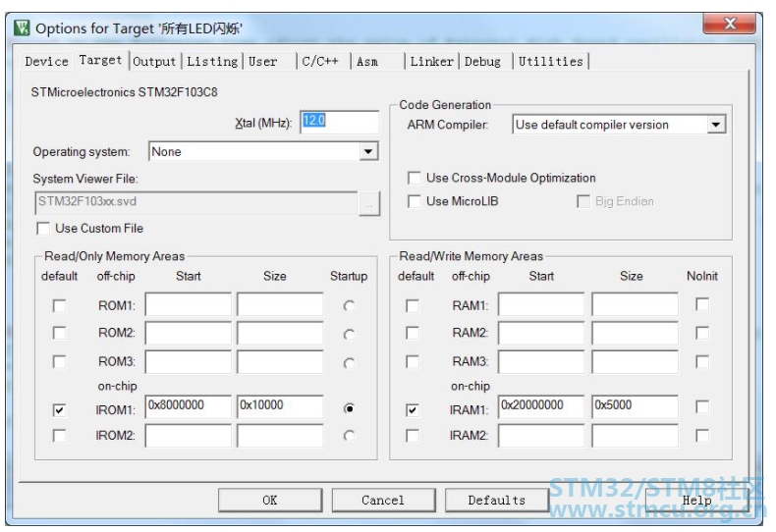
Task: Click the RAM2 Size field
Action: (635, 333)
